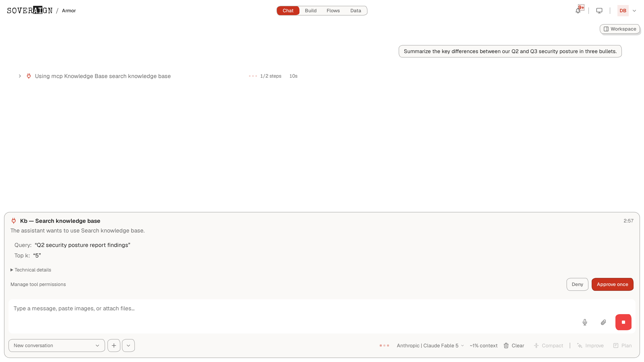Click the SOVERAIGN logo
644x362 pixels.
click(30, 10)
